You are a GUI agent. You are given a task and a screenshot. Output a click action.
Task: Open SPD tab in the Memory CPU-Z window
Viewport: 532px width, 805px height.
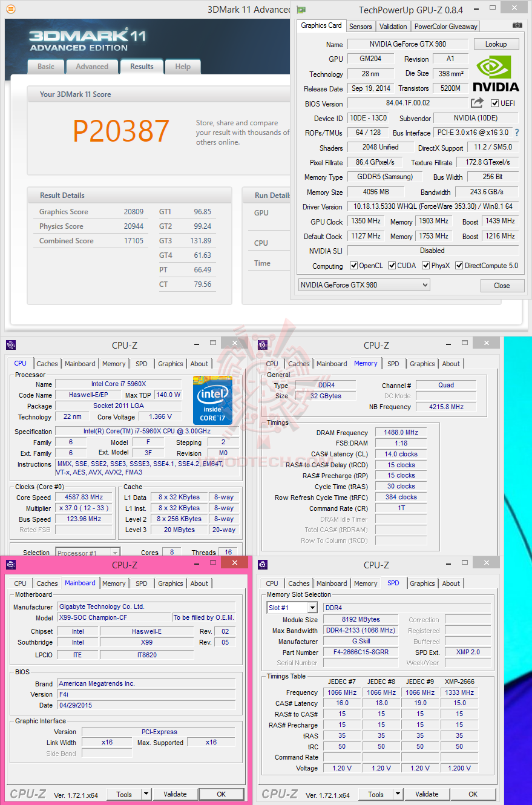pyautogui.click(x=393, y=364)
